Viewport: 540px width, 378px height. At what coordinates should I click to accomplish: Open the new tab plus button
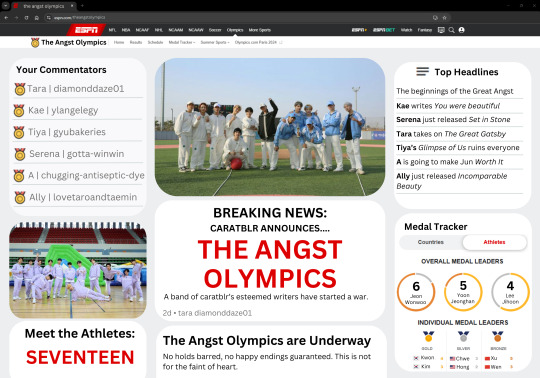[x=82, y=6]
